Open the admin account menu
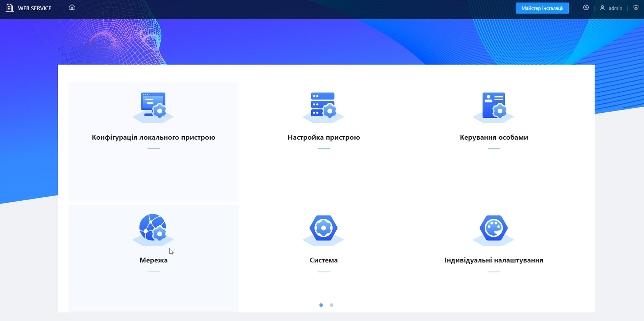The height and width of the screenshot is (321, 644). (615, 8)
